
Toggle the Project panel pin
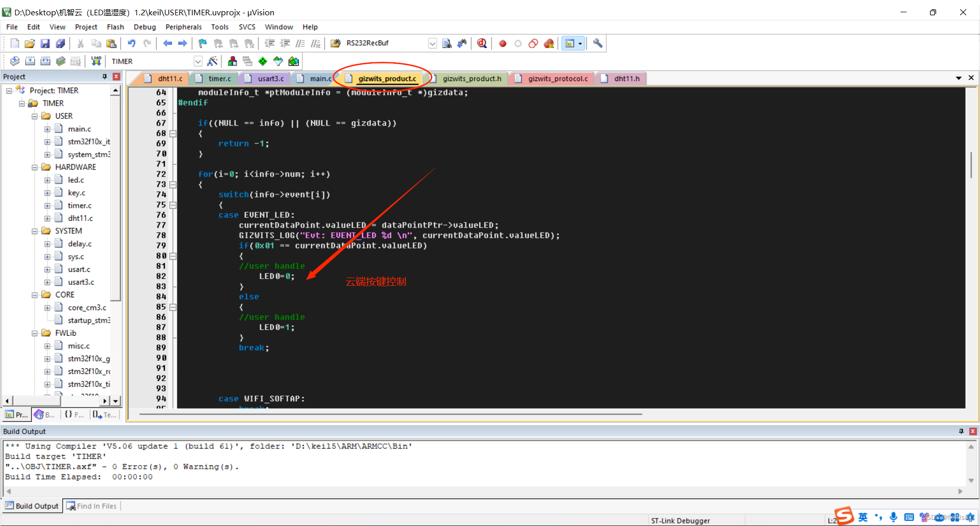tap(105, 77)
